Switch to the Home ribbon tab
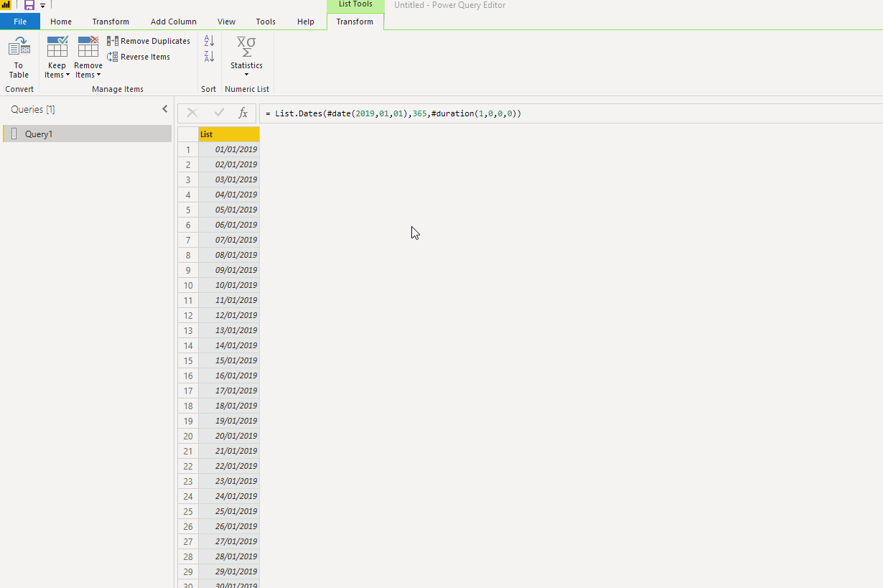This screenshot has height=588, width=883. [60, 22]
